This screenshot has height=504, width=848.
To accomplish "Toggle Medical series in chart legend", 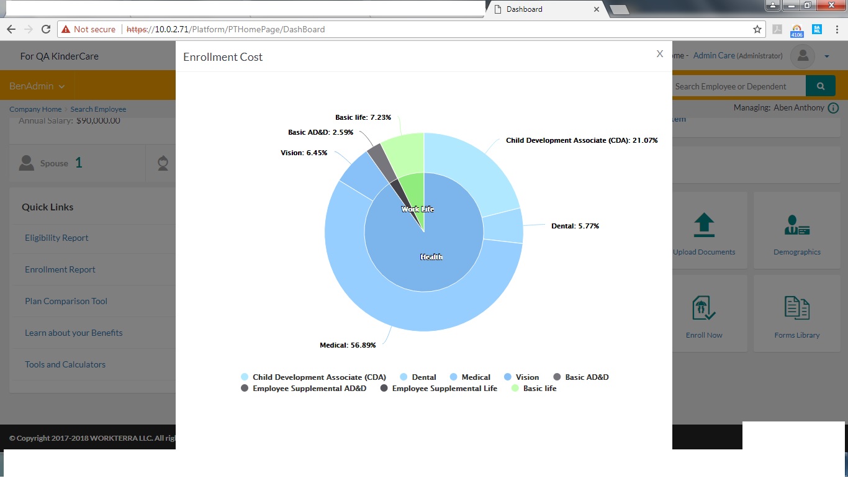I will (476, 377).
